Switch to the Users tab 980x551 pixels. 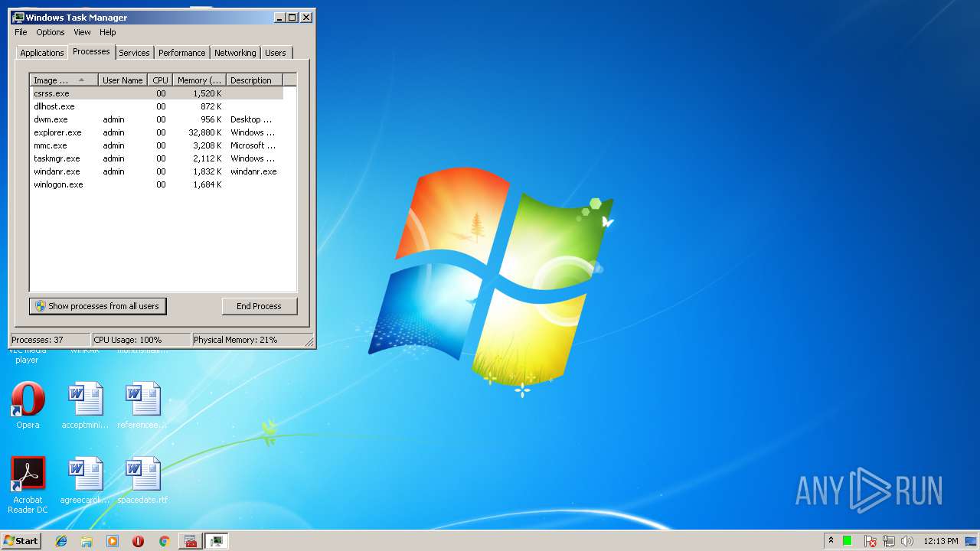pyautogui.click(x=276, y=53)
